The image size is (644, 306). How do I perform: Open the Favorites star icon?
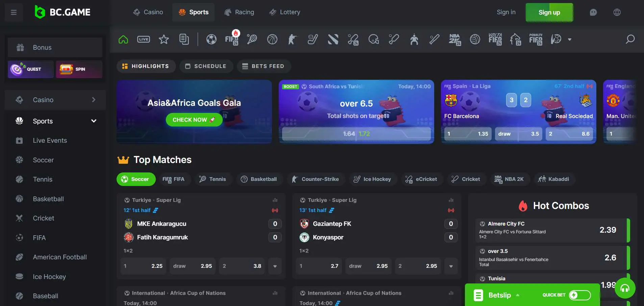[x=164, y=39]
